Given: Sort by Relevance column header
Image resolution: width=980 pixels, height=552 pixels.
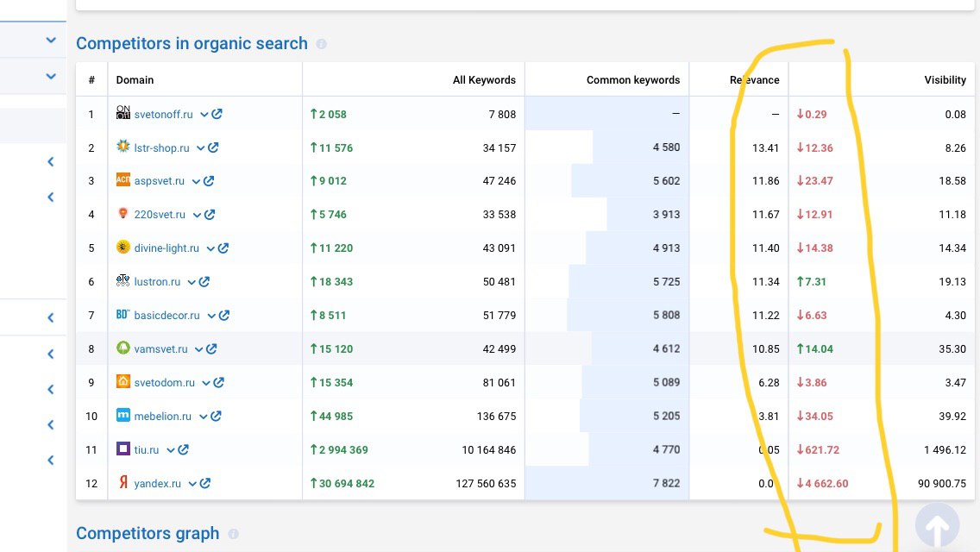Looking at the screenshot, I should pyautogui.click(x=754, y=80).
